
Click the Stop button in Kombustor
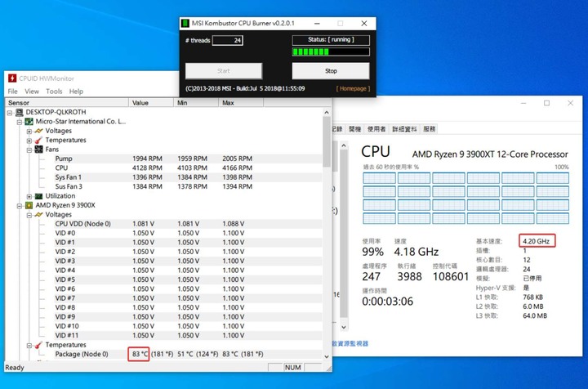coord(331,70)
